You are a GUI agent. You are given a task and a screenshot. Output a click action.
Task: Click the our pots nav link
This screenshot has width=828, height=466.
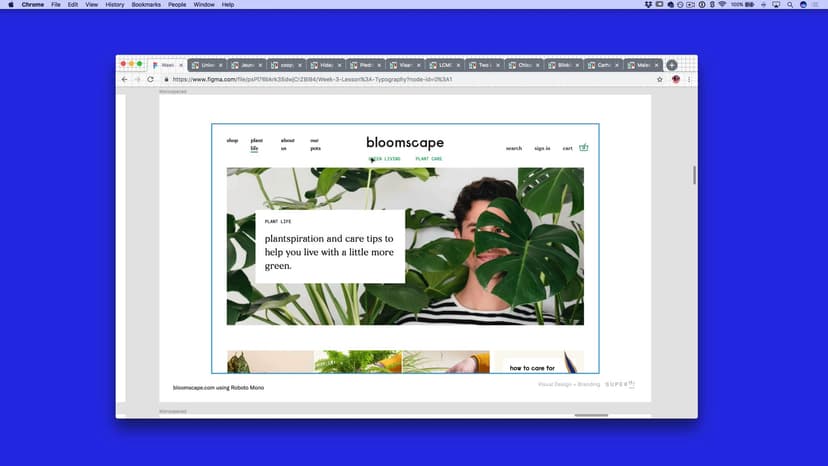pos(315,144)
